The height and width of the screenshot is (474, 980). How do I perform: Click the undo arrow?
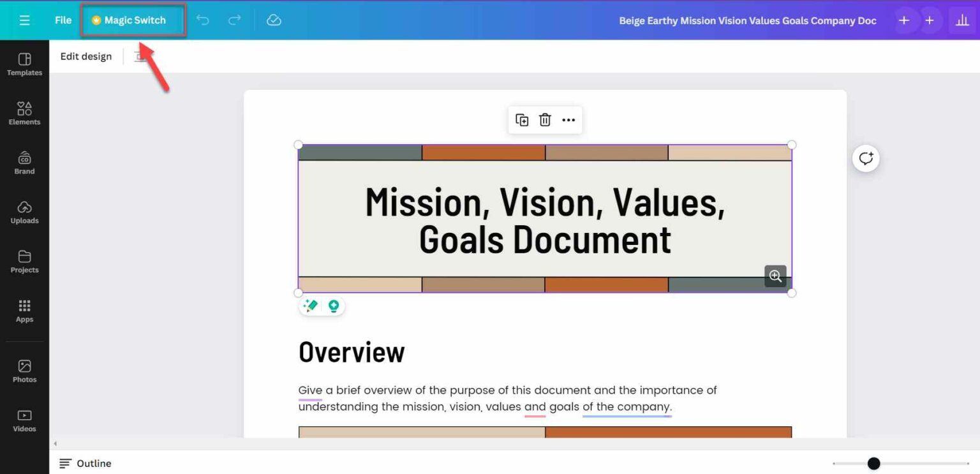coord(203,20)
